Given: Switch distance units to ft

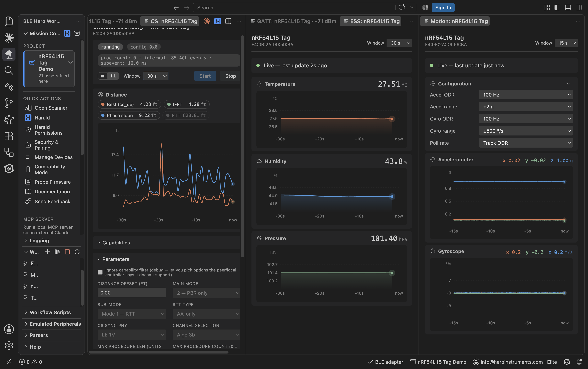Looking at the screenshot, I should [113, 76].
